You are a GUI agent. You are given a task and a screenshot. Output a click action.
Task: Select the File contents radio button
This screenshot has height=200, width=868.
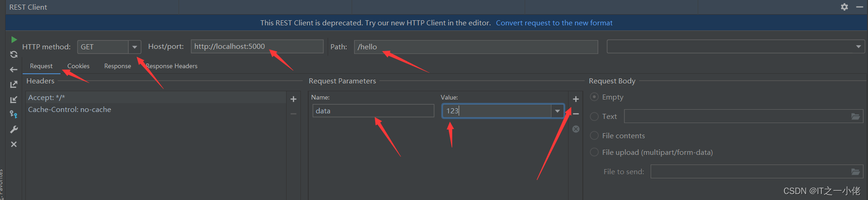point(594,136)
